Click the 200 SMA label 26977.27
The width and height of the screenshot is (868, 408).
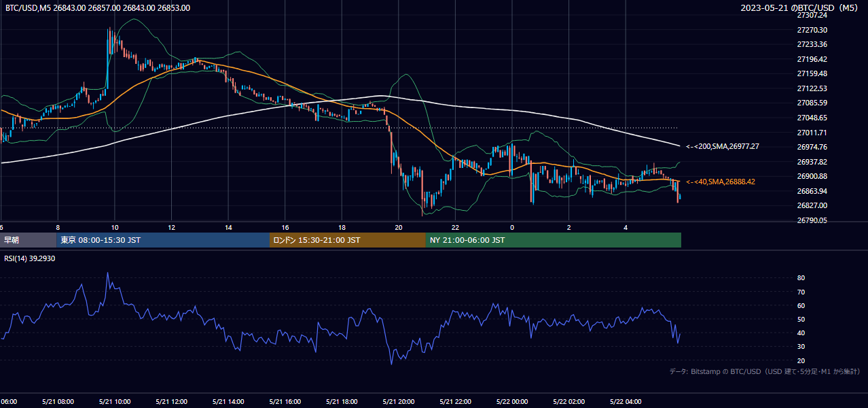pos(723,146)
